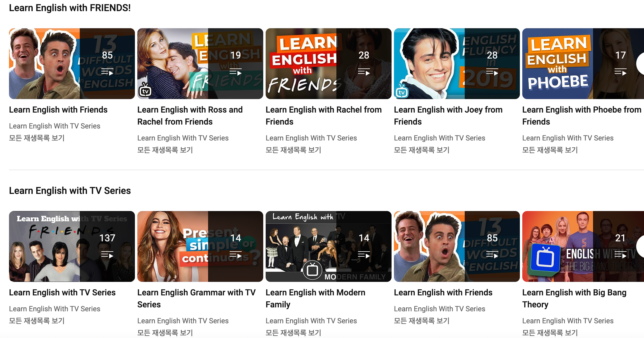Click playlist icon on Phoebe thumbnail
Viewport: 644px width, 338px height.
click(x=620, y=72)
